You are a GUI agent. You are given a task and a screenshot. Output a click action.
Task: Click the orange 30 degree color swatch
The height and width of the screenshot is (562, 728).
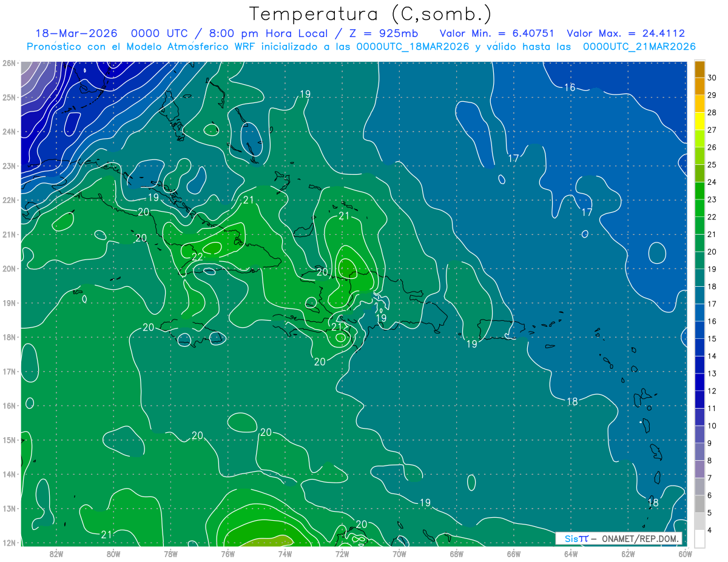pos(699,69)
